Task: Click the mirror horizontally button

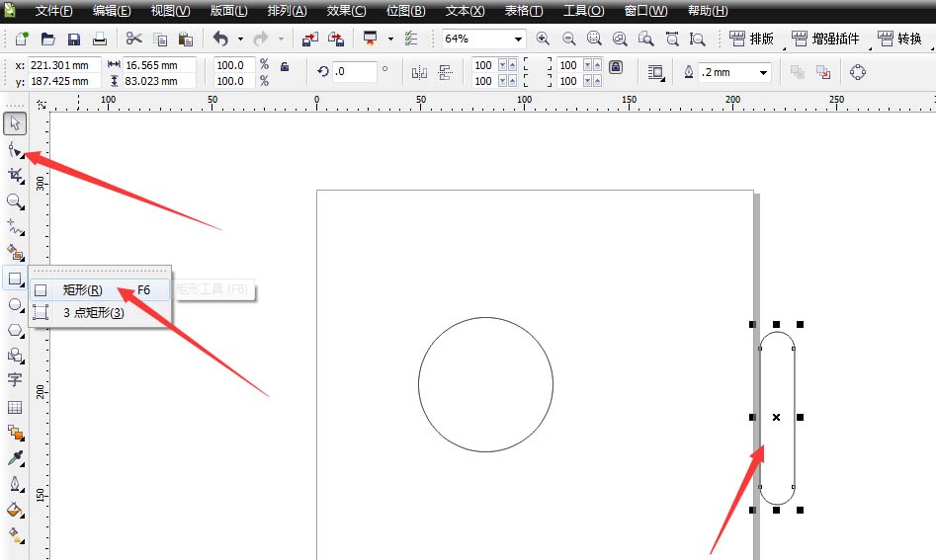Action: pyautogui.click(x=419, y=73)
